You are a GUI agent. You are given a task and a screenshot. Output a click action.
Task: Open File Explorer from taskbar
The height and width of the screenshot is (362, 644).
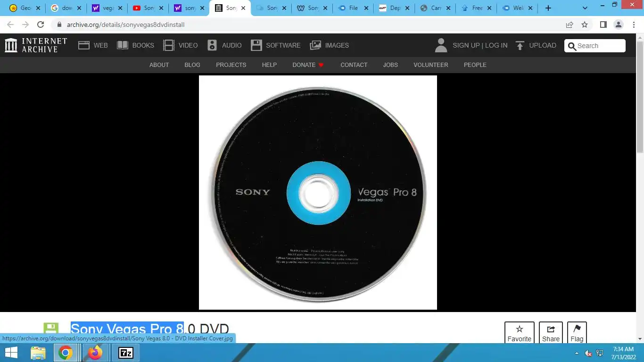tap(38, 353)
